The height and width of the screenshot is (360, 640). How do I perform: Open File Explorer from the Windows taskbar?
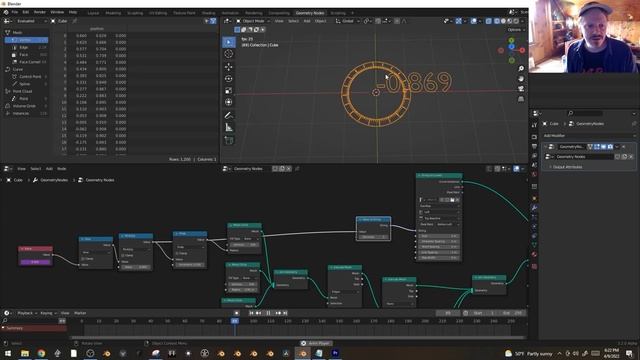[x=25, y=353]
